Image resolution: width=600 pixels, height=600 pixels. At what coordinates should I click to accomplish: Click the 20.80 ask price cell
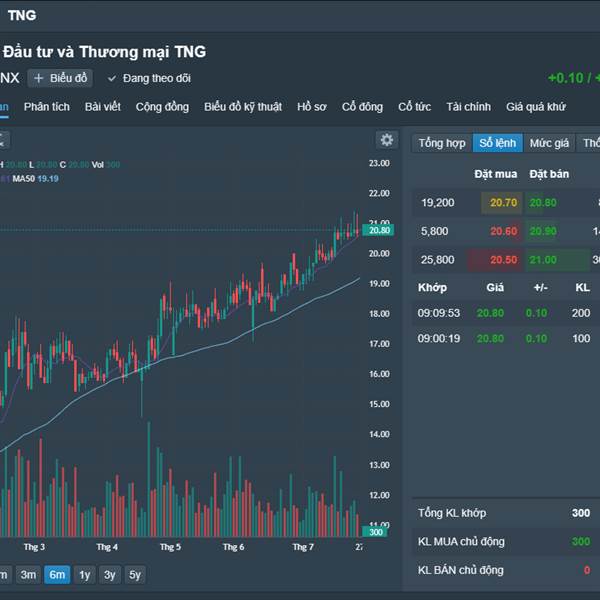click(543, 202)
